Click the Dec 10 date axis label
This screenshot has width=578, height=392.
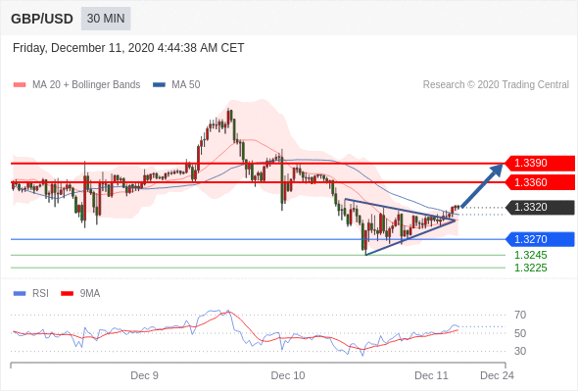(288, 375)
